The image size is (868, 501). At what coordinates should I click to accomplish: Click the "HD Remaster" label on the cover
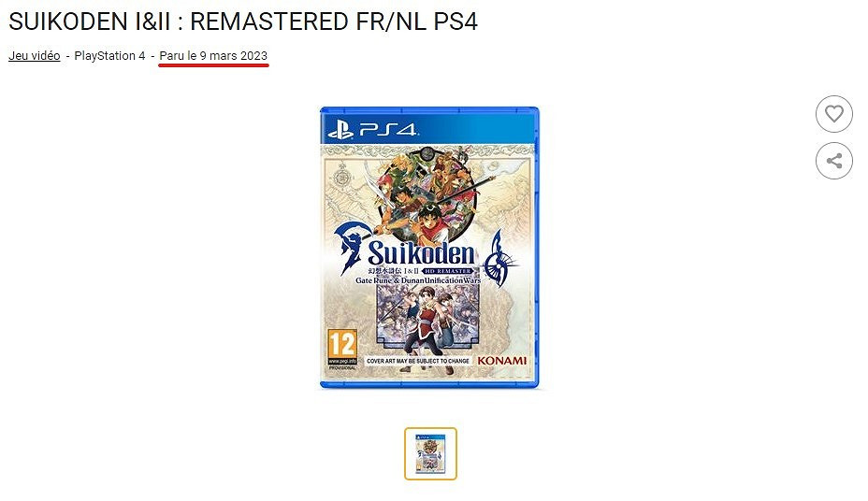(x=447, y=271)
